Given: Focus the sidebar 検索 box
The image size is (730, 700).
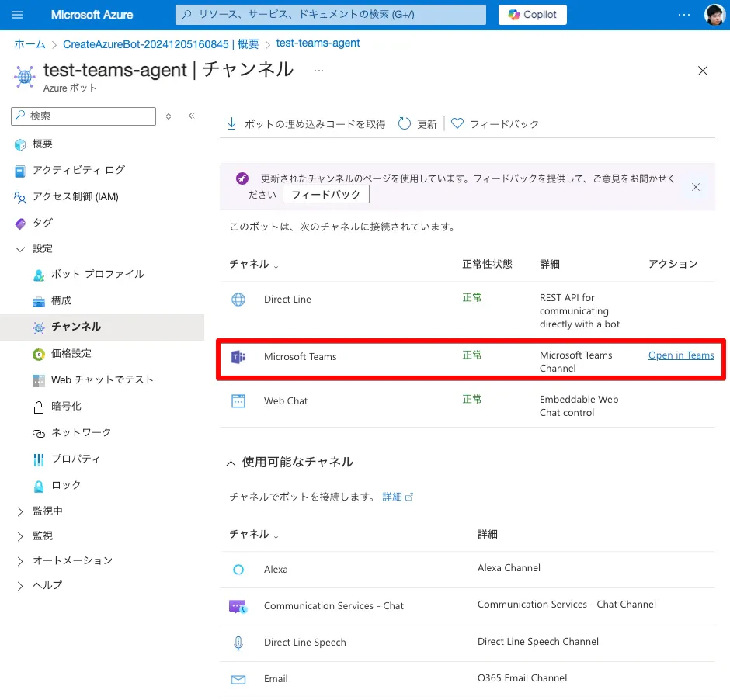Looking at the screenshot, I should 83,116.
